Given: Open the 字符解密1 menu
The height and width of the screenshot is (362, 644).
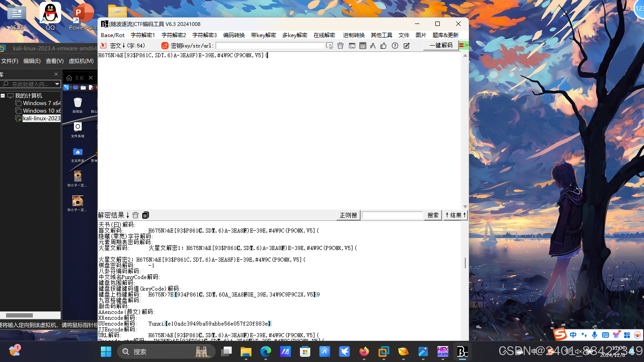Looking at the screenshot, I should pyautogui.click(x=142, y=35).
